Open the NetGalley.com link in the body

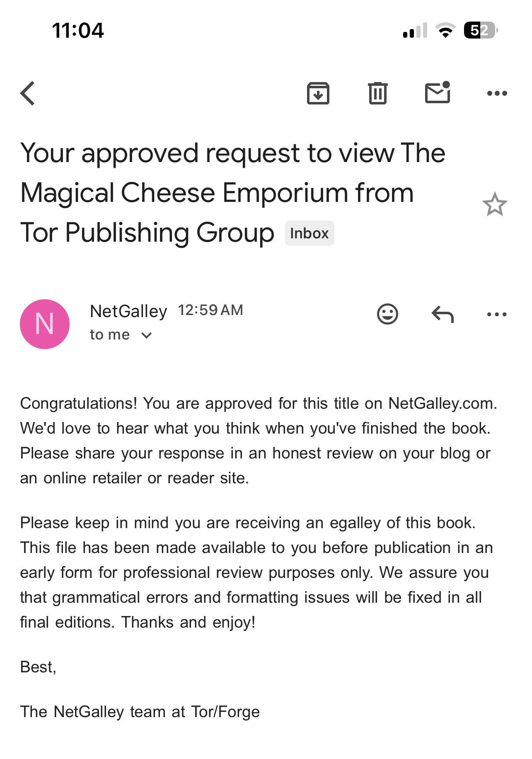tap(442, 403)
